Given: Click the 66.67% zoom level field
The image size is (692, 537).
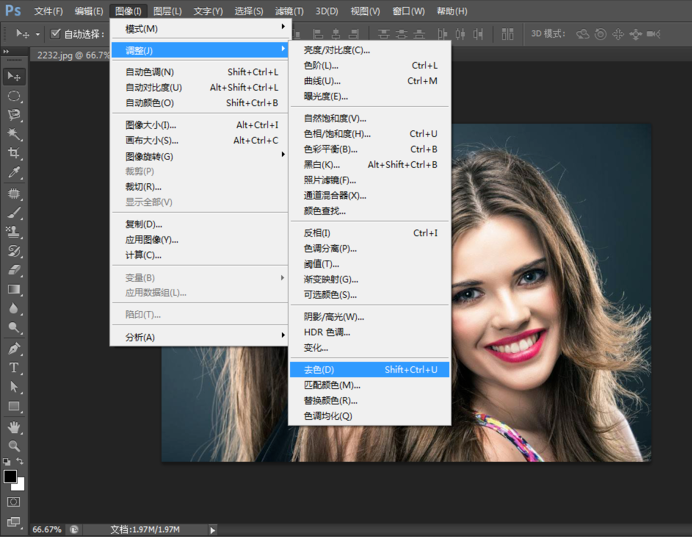Looking at the screenshot, I should [x=46, y=529].
